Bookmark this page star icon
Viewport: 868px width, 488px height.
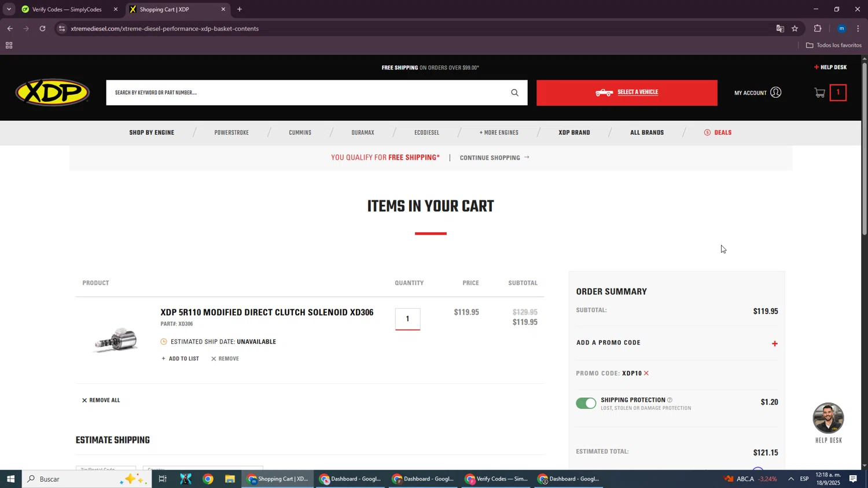[795, 28]
